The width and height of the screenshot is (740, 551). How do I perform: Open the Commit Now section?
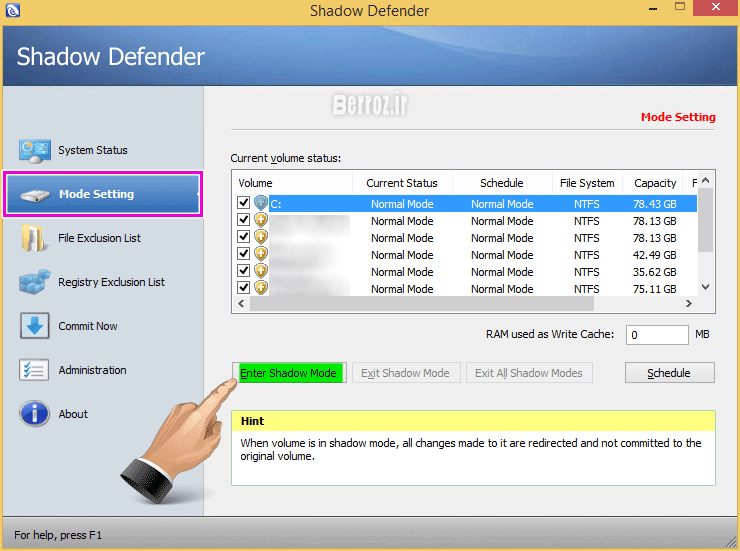[88, 326]
